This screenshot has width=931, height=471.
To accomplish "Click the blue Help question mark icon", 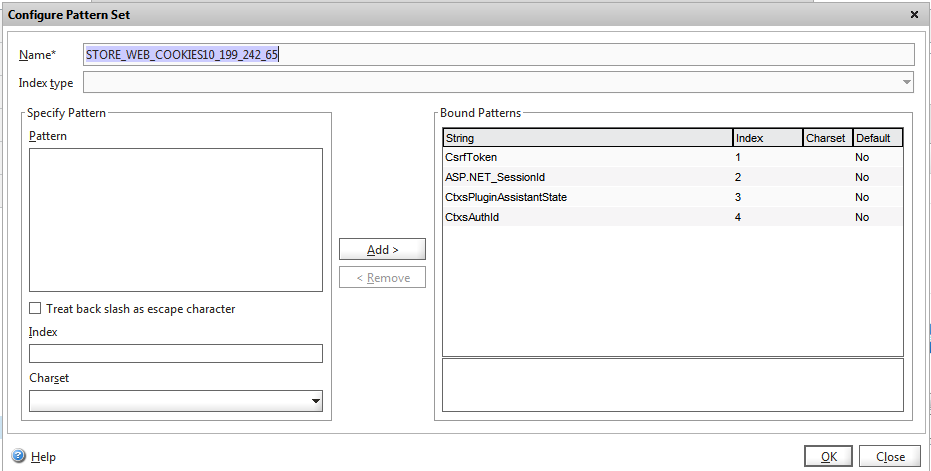I will point(18,457).
